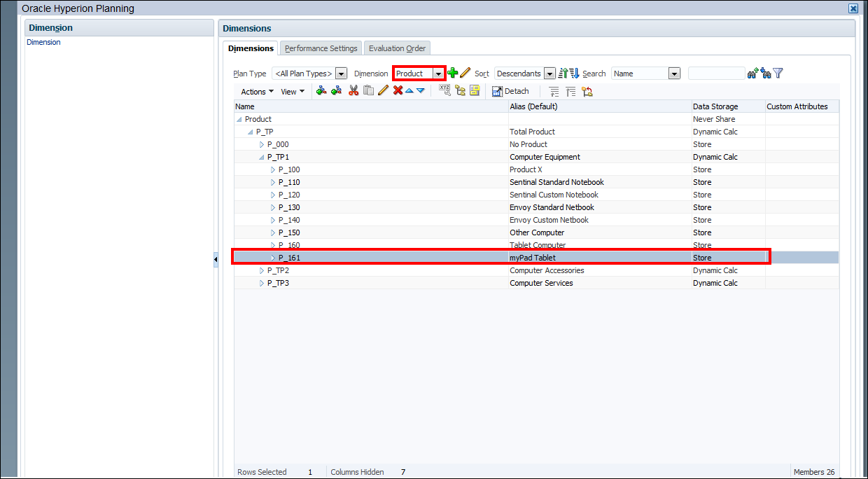Click the search down binoculars icon
The height and width of the screenshot is (479, 868).
766,73
